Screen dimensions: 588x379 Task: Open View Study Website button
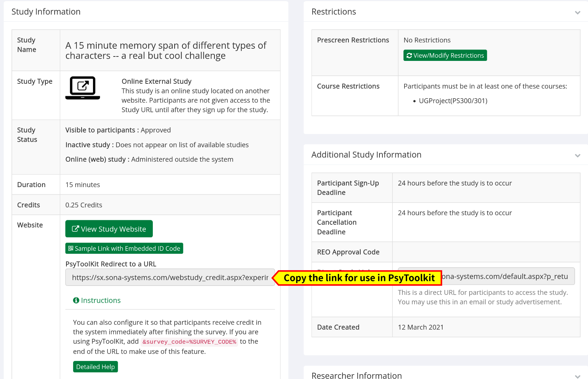[109, 229]
